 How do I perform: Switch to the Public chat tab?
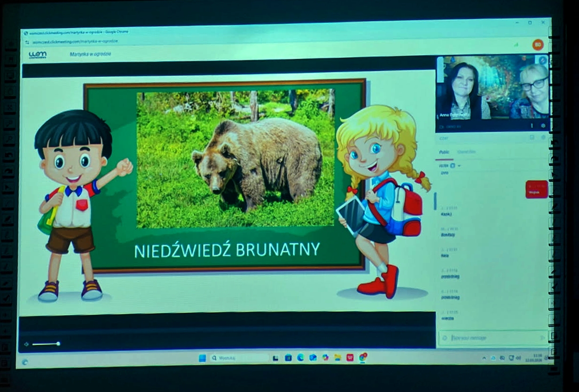(444, 152)
